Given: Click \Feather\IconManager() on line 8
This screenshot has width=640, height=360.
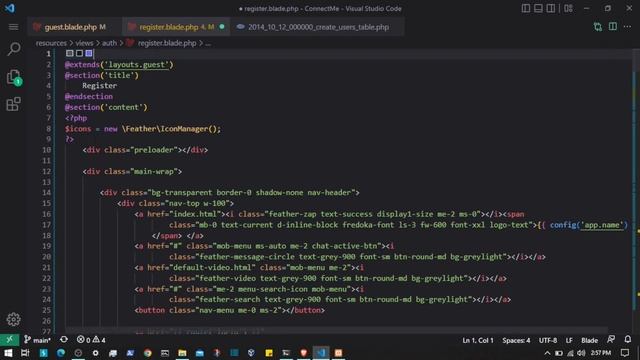Looking at the screenshot, I should (169, 129).
